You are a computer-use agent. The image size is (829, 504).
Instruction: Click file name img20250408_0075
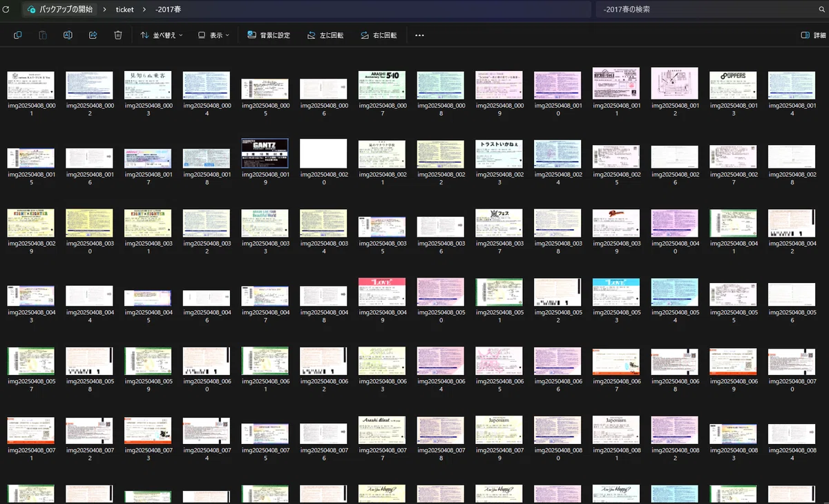[265, 454]
